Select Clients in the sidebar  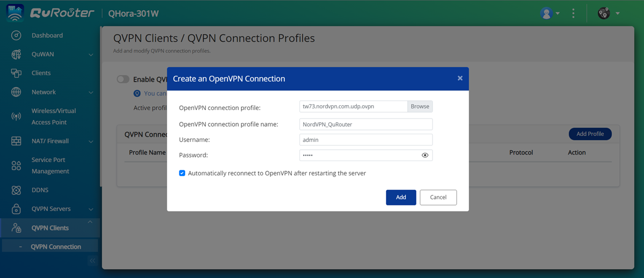41,73
